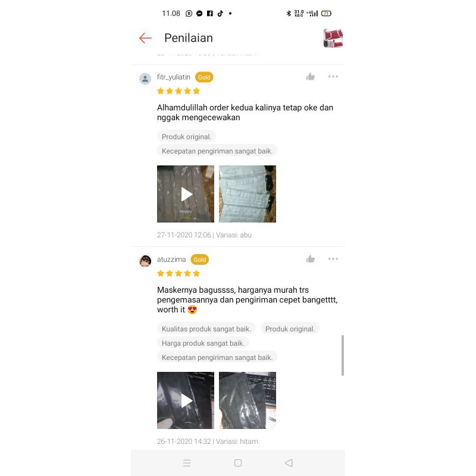Open more options for fitr_yuliatin's review
476x476 pixels.
pos(333,77)
